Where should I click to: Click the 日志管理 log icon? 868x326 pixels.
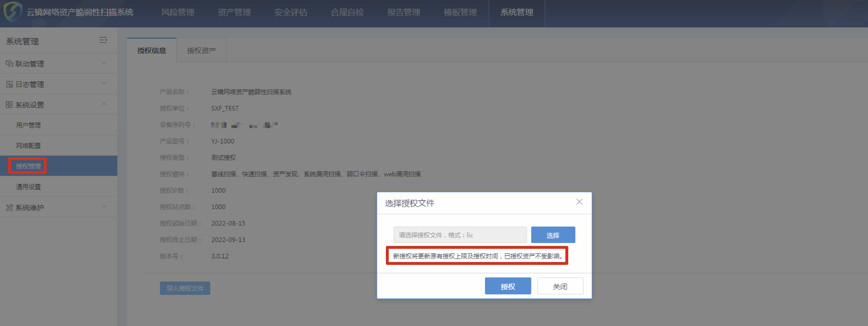(x=9, y=84)
